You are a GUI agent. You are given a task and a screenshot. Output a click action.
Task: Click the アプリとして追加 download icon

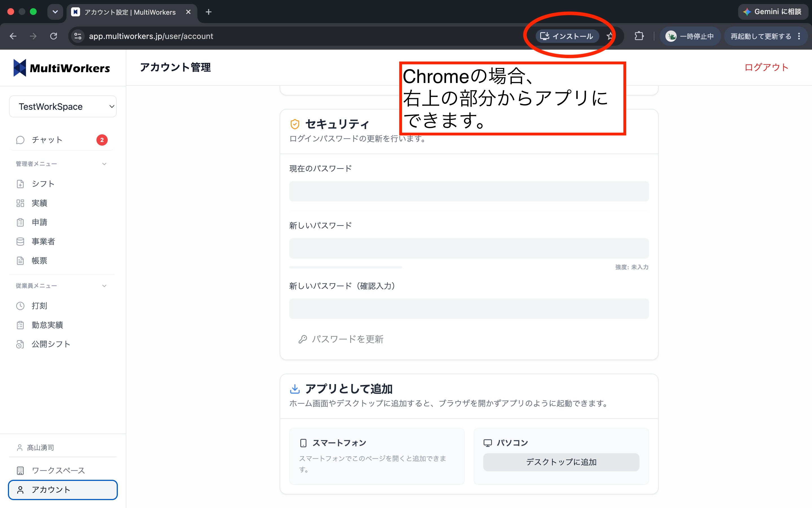click(295, 389)
